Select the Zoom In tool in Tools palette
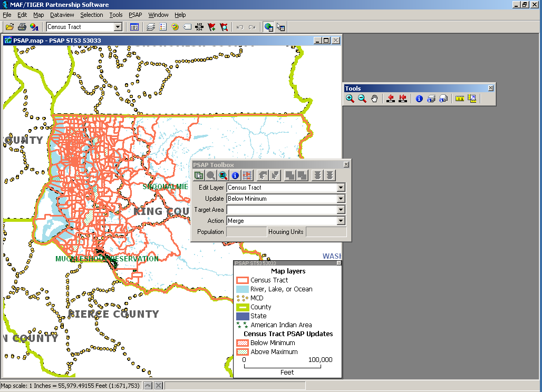Screen dimensions: 542x392 pyautogui.click(x=350, y=99)
